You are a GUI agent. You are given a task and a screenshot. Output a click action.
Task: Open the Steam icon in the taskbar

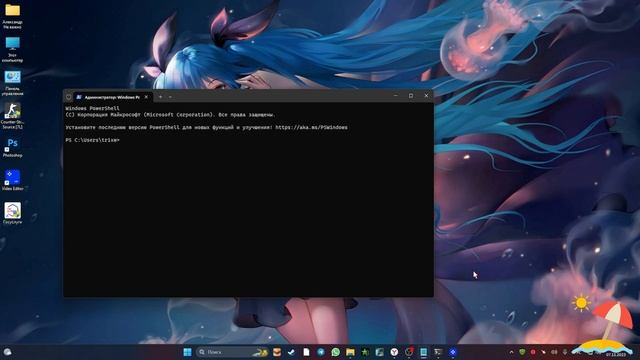[x=291, y=352]
